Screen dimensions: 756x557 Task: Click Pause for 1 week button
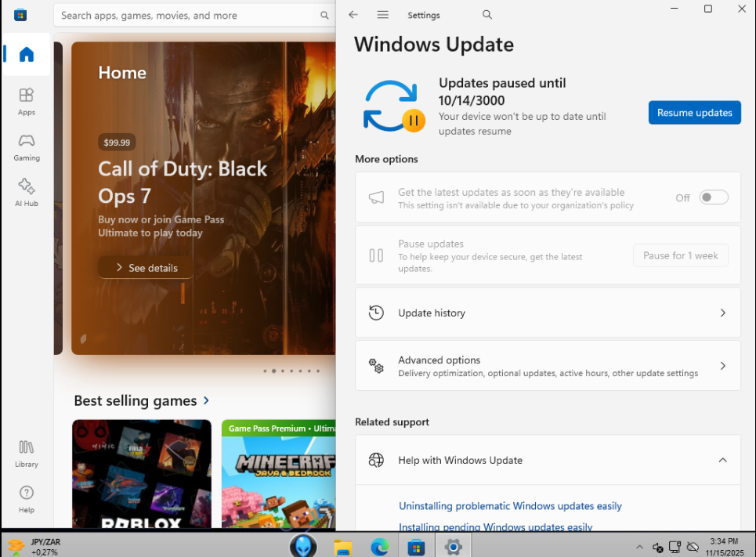(680, 255)
